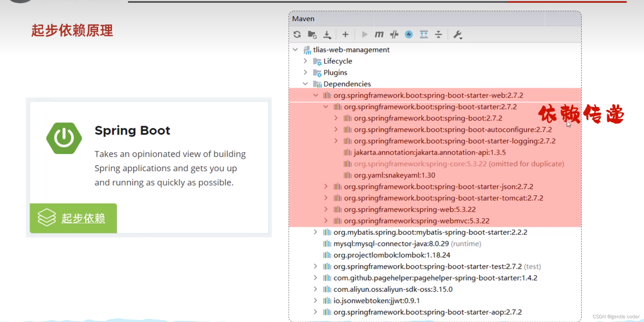644x322 pixels.
Task: Click Generate Sources and Update Folders icon
Action: pos(312,35)
